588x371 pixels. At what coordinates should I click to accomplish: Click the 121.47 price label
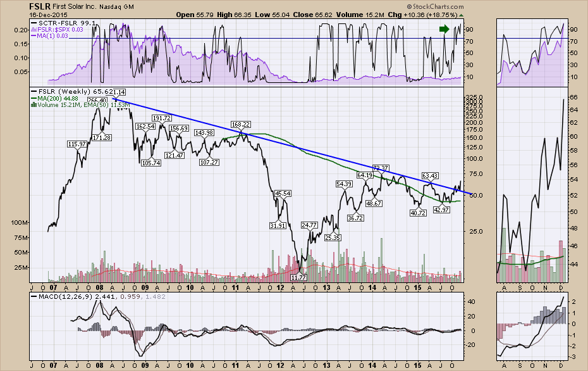[x=175, y=156]
